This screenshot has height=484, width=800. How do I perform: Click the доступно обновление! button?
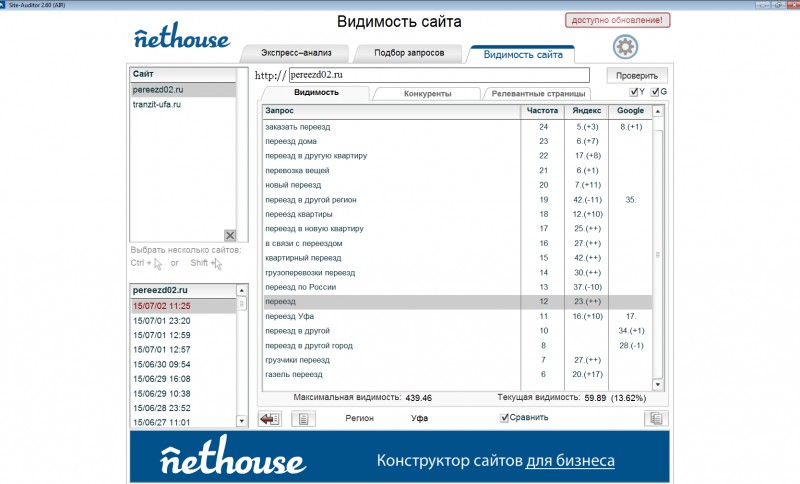point(617,20)
